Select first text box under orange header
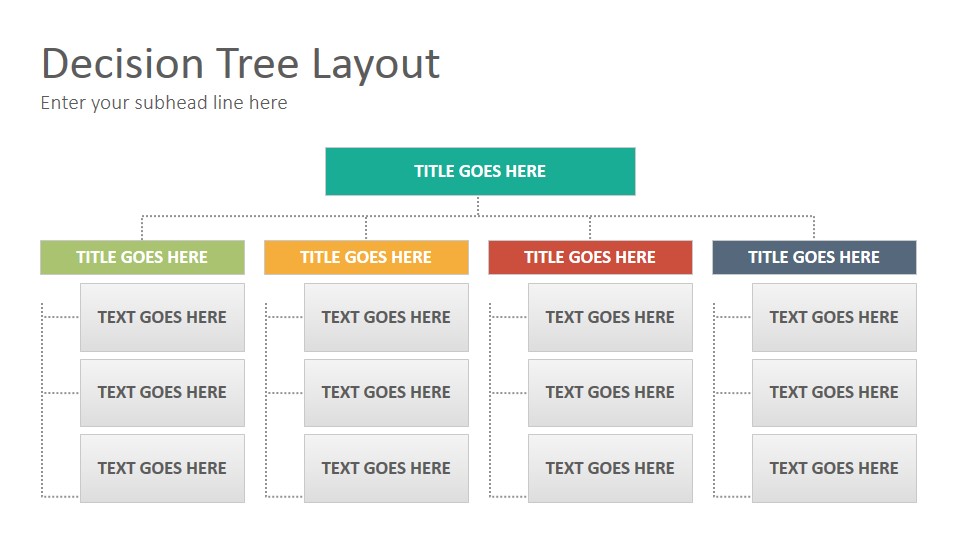Screen dimensions: 960x540 (x=386, y=317)
